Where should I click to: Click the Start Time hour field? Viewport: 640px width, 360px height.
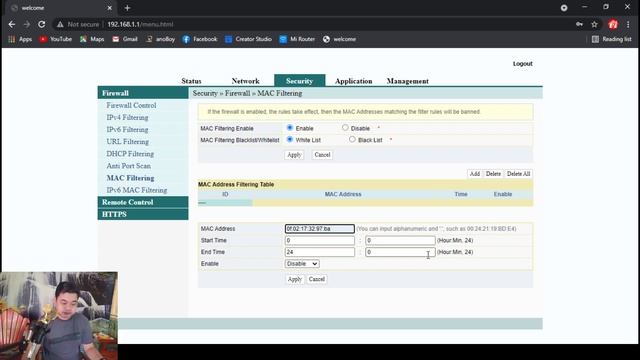320,240
